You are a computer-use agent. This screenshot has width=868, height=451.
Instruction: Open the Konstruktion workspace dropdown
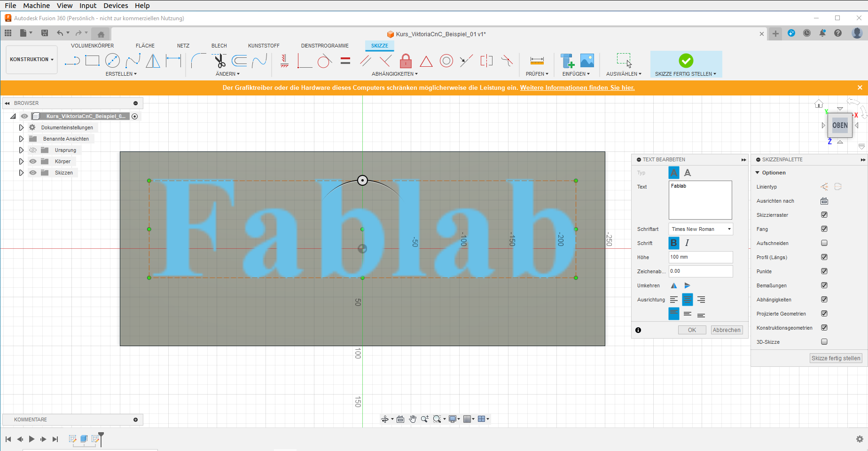[31, 60]
